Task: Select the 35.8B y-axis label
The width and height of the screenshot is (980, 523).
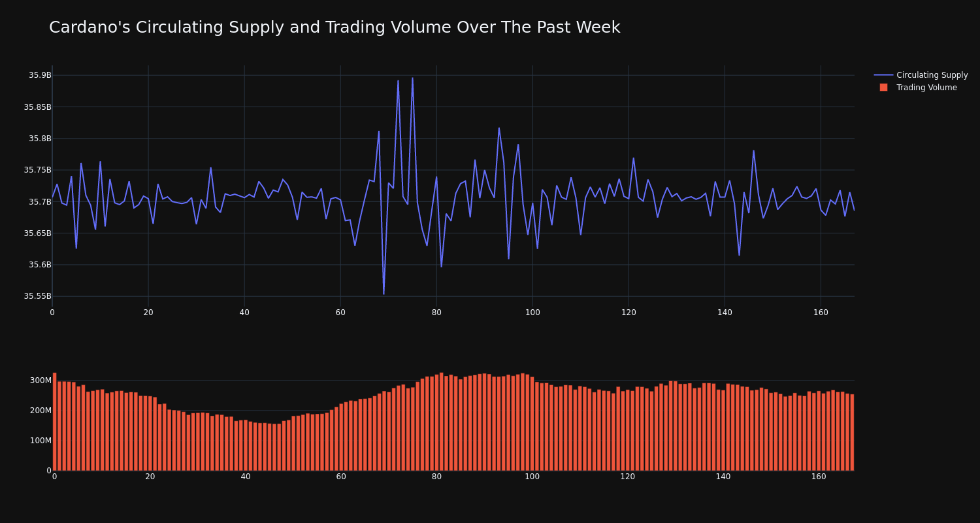Action: point(39,139)
